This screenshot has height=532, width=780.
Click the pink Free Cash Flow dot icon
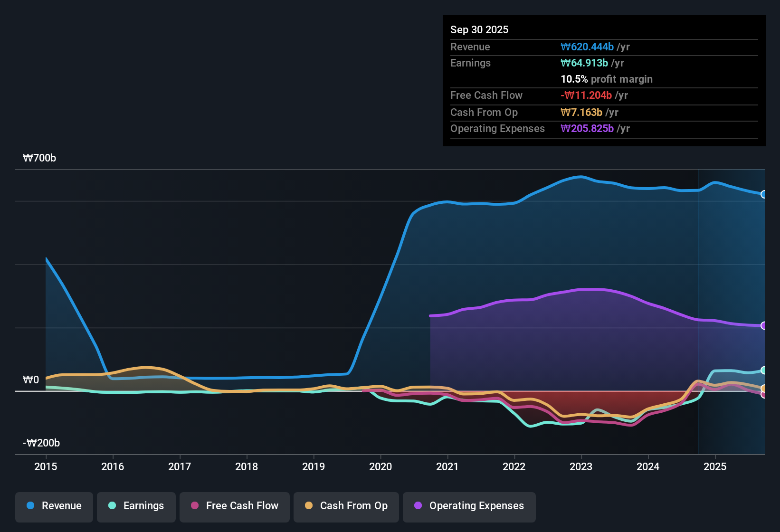pyautogui.click(x=195, y=506)
